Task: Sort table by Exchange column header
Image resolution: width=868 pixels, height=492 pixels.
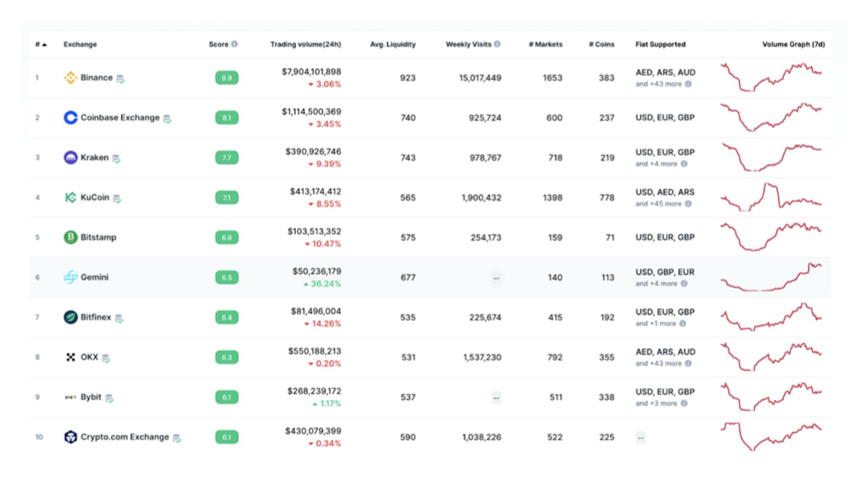Action: 80,44
